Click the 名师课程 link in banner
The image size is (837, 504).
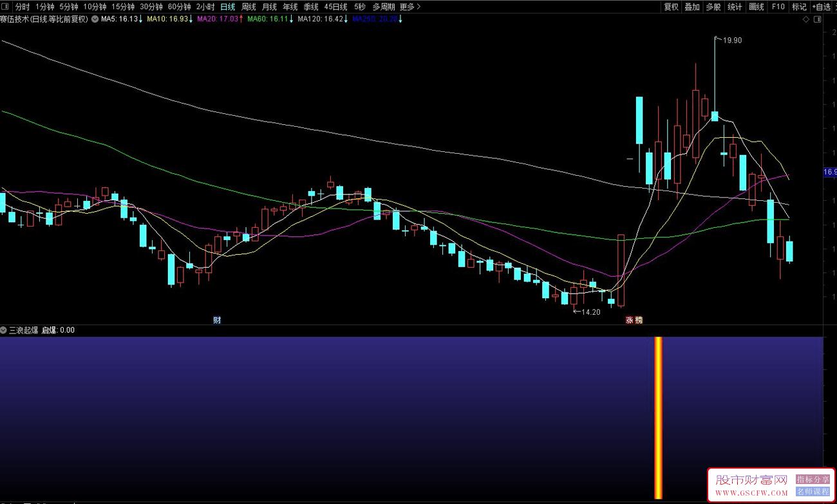(813, 491)
